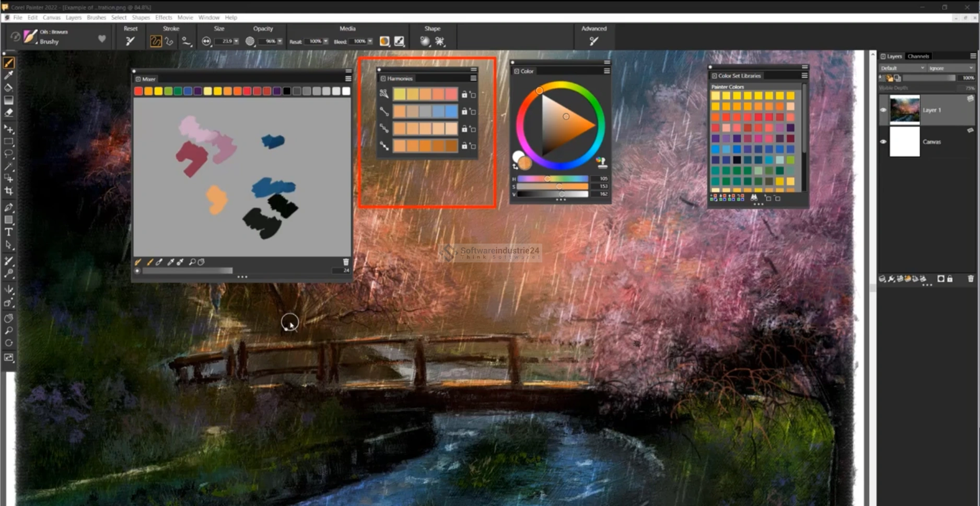Switch to the Channels tab
This screenshot has height=506, width=980.
918,56
